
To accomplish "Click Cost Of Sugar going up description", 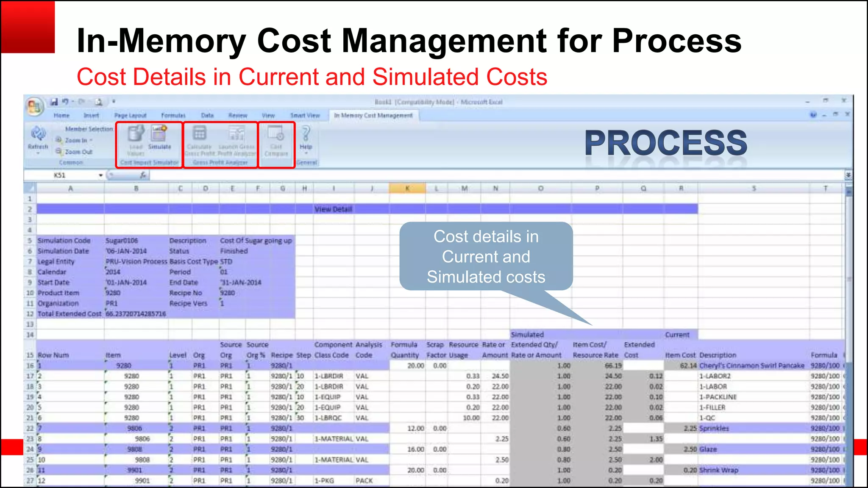I will (256, 241).
